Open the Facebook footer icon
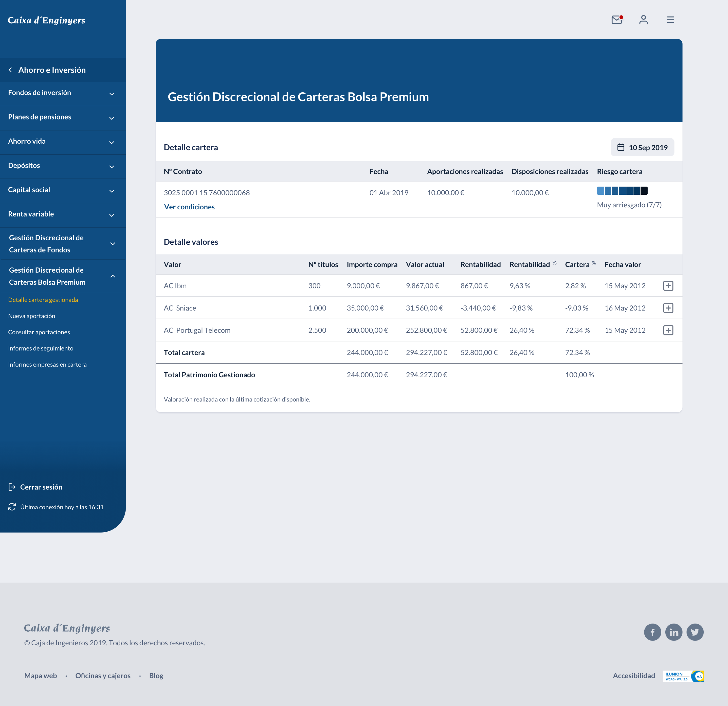728x706 pixels. tap(653, 632)
